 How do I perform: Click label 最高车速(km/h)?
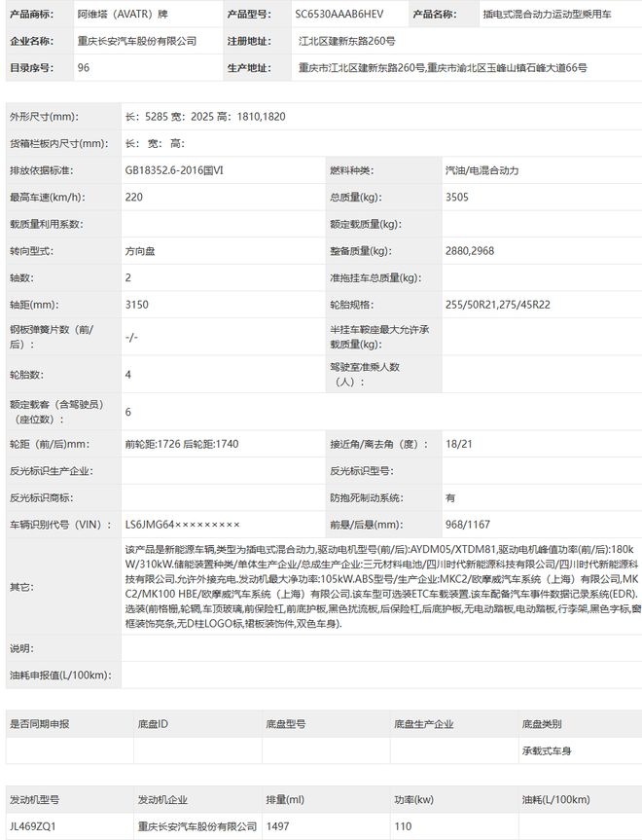(x=48, y=198)
